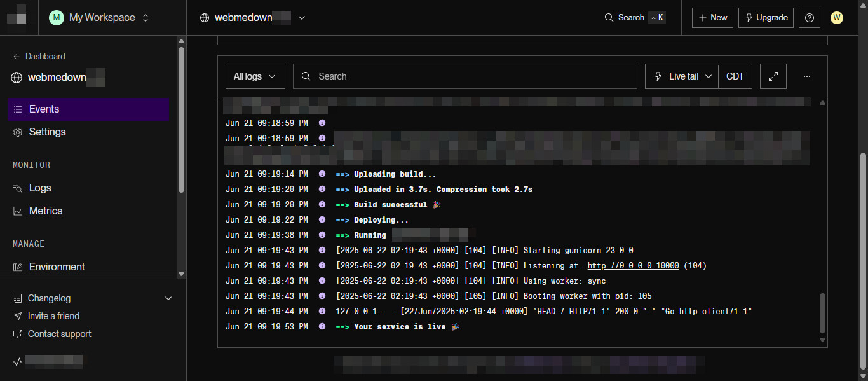
Task: Click info icon on Uploaded in 3.7s line
Action: 322,189
